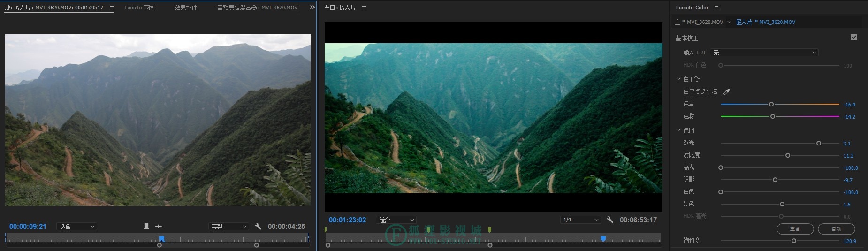
Task: Select the master MVI_3620.MOV clip link
Action: pyautogui.click(x=699, y=22)
